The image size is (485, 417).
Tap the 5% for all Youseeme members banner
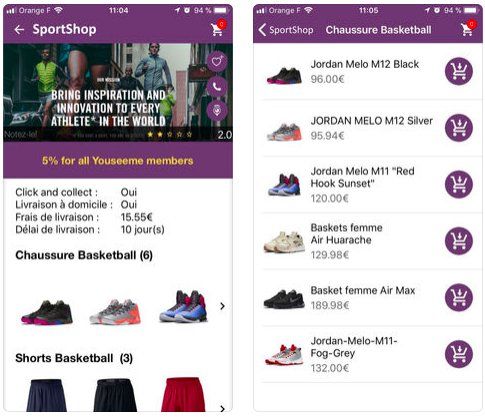pyautogui.click(x=118, y=161)
